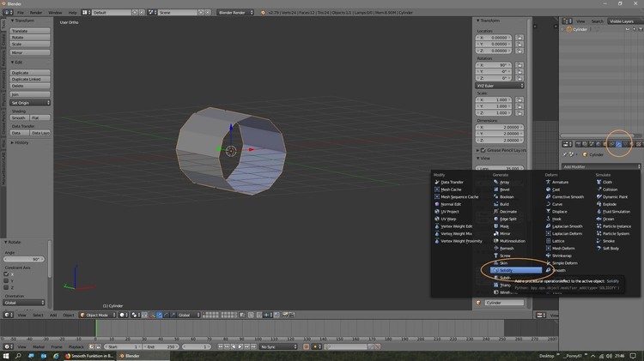Add the Mirror modifier from the list
This screenshot has height=361, width=644.
[505, 233]
